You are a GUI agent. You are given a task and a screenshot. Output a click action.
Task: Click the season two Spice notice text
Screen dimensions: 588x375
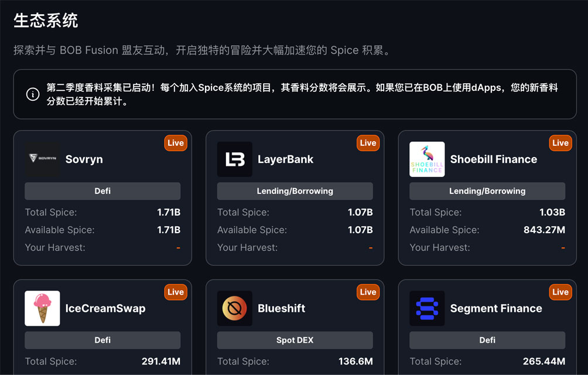pos(302,94)
